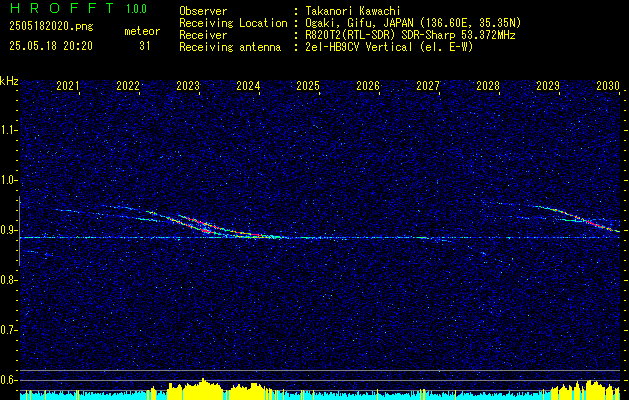Click the 0.6 kHz axis label
The height and width of the screenshot is (400, 629).
[9, 380]
